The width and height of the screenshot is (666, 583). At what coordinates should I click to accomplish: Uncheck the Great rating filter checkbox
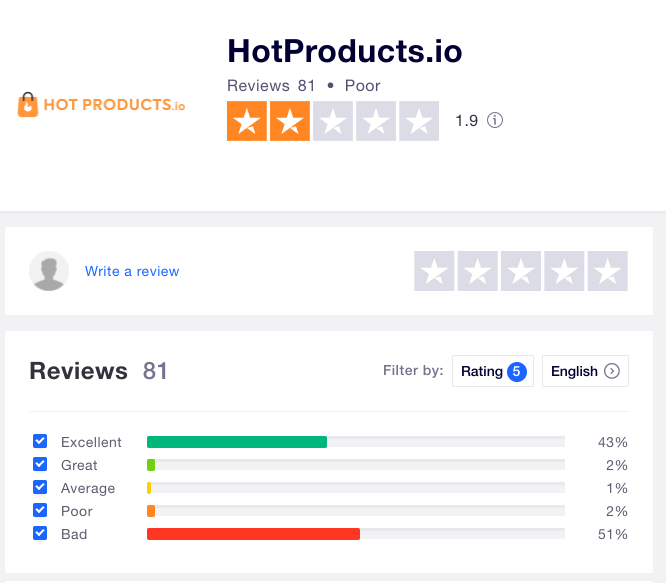pyautogui.click(x=40, y=464)
